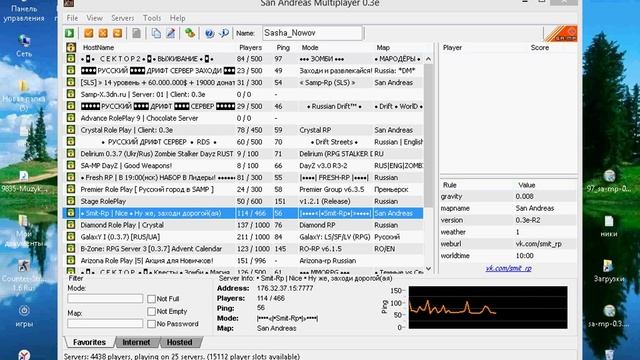Open the View menu
Image resolution: width=640 pixels, height=360 pixels.
94,18
